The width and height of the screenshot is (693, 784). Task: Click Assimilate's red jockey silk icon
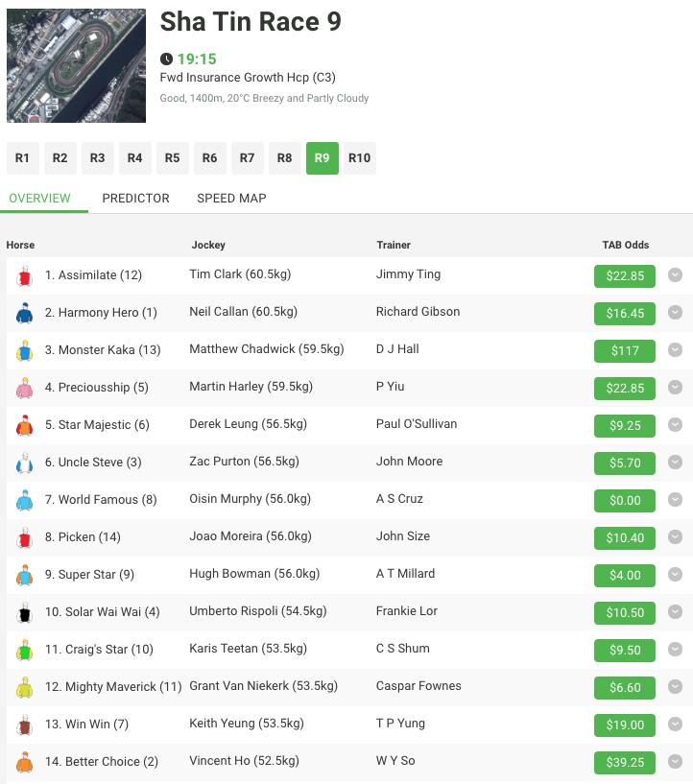click(24, 276)
